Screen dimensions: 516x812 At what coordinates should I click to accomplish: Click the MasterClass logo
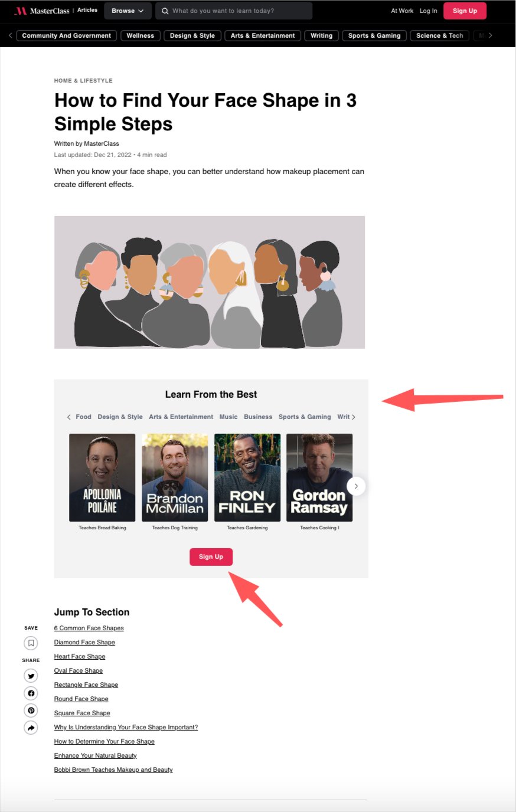[x=41, y=11]
